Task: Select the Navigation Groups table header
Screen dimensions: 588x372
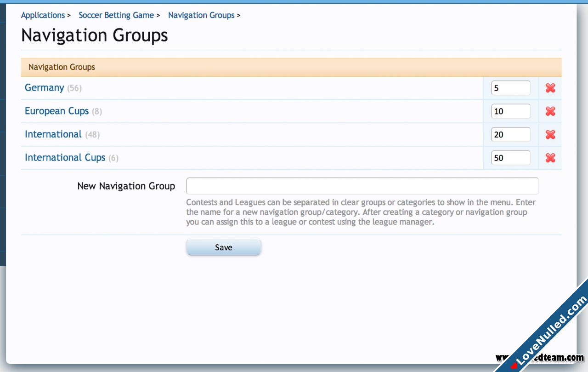Action: tap(291, 67)
